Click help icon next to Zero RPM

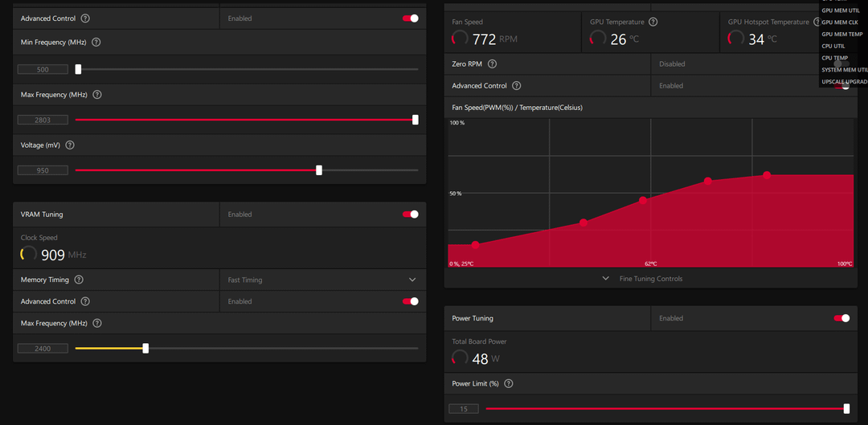click(492, 63)
